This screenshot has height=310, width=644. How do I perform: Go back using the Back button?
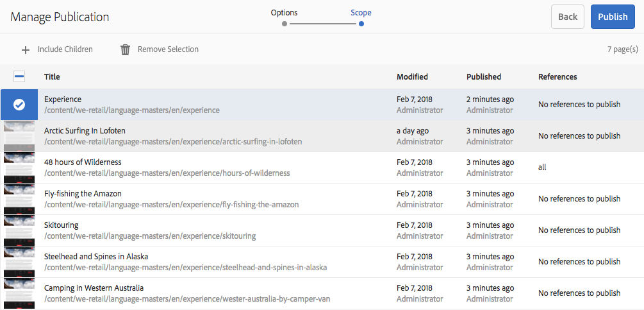click(x=567, y=17)
